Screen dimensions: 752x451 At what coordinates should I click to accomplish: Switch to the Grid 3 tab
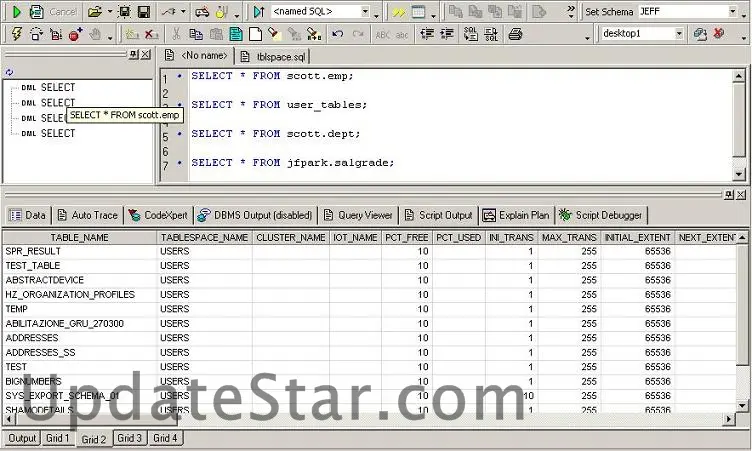click(x=129, y=438)
